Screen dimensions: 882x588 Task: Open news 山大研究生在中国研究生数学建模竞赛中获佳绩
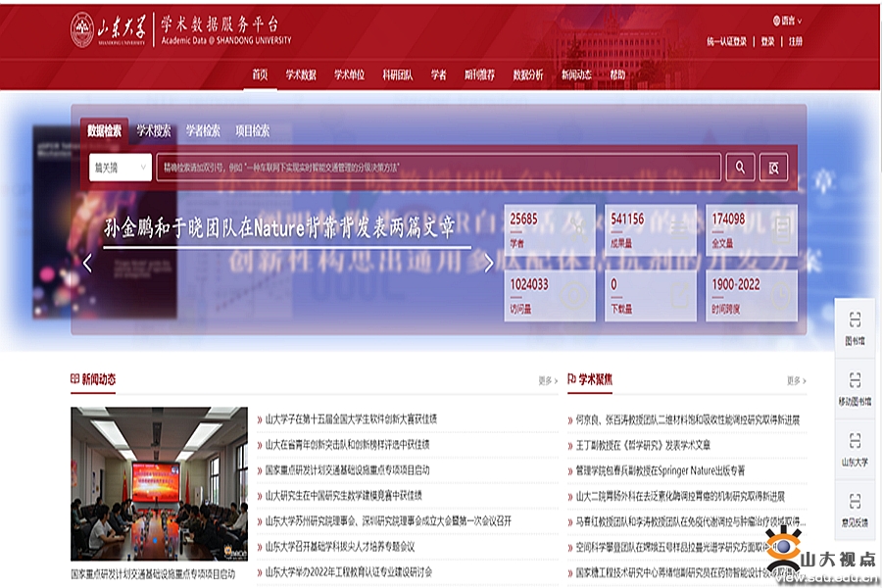pyautogui.click(x=343, y=496)
